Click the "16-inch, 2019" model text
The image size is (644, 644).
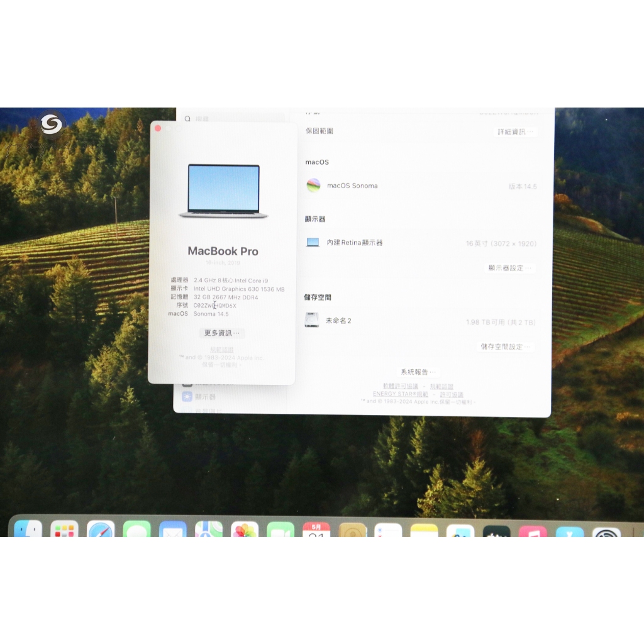pos(223,262)
